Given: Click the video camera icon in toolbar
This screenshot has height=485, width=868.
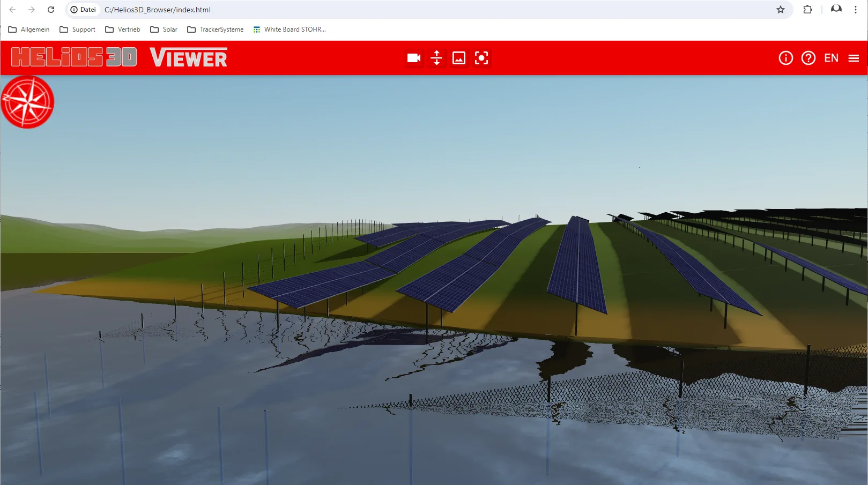Looking at the screenshot, I should pyautogui.click(x=413, y=58).
